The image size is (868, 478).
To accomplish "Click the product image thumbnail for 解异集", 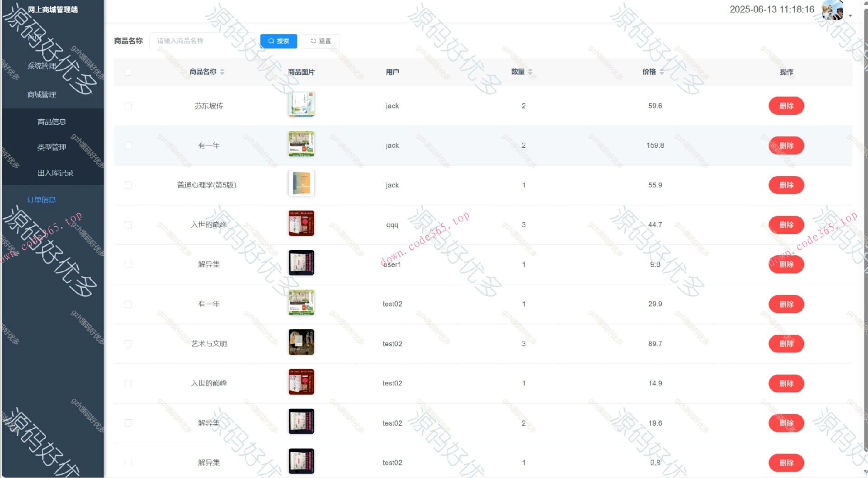I will click(x=301, y=262).
